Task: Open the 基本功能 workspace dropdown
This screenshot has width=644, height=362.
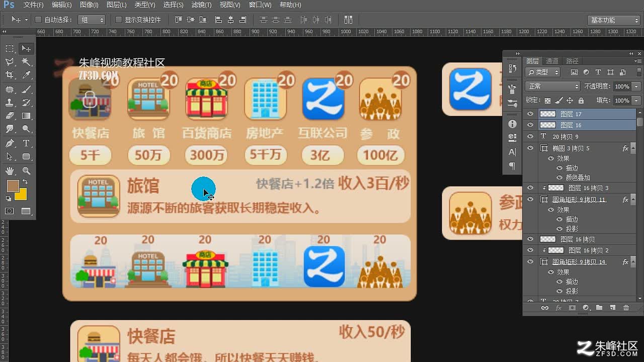Action: coord(613,20)
